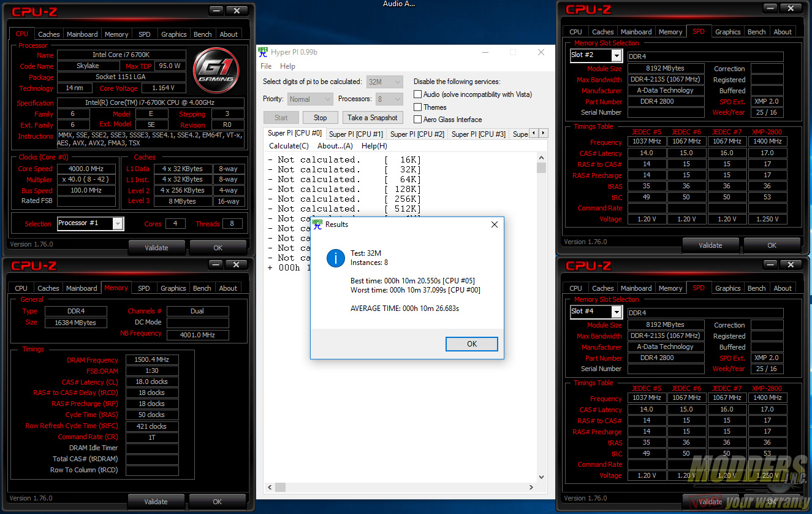Switch to Super PI [CPU #1] tab
The image size is (812, 514).
tap(355, 134)
